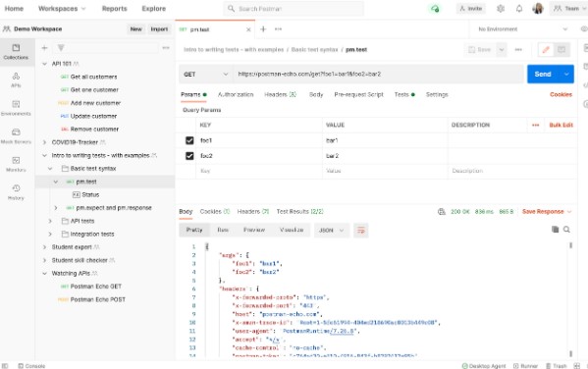The height and width of the screenshot is (369, 588).
Task: Click the network globe icon in the response bar
Action: click(x=442, y=212)
